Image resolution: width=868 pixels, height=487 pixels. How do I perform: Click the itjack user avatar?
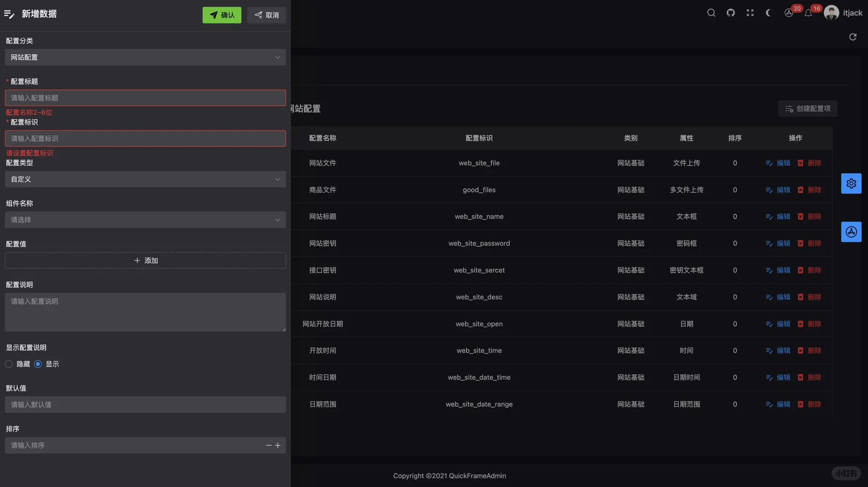(831, 13)
